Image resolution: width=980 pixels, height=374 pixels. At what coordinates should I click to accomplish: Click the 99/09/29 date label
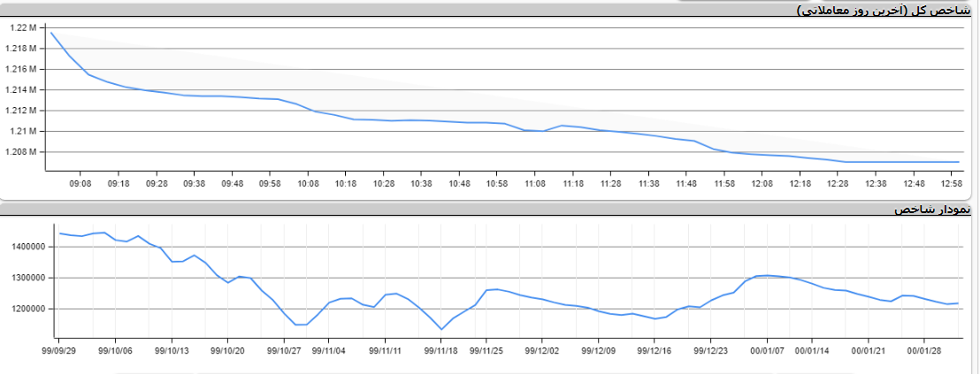(x=59, y=349)
